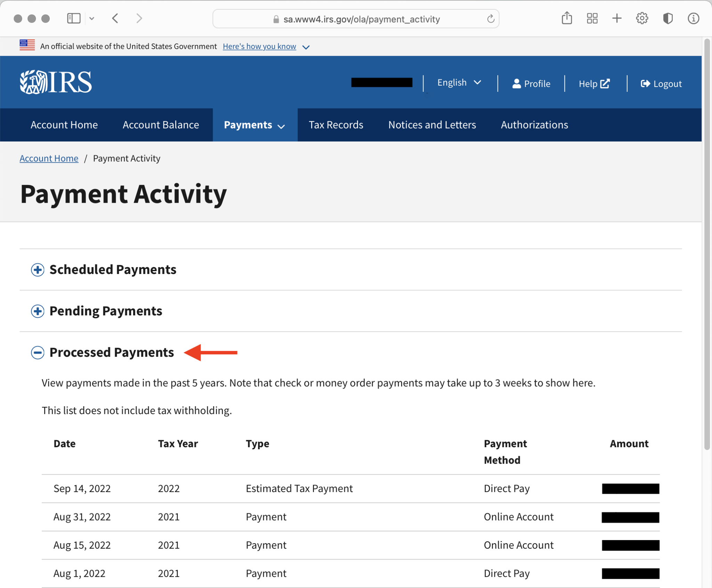Click the Pending Payments expand icon
The width and height of the screenshot is (712, 588).
[x=37, y=311]
